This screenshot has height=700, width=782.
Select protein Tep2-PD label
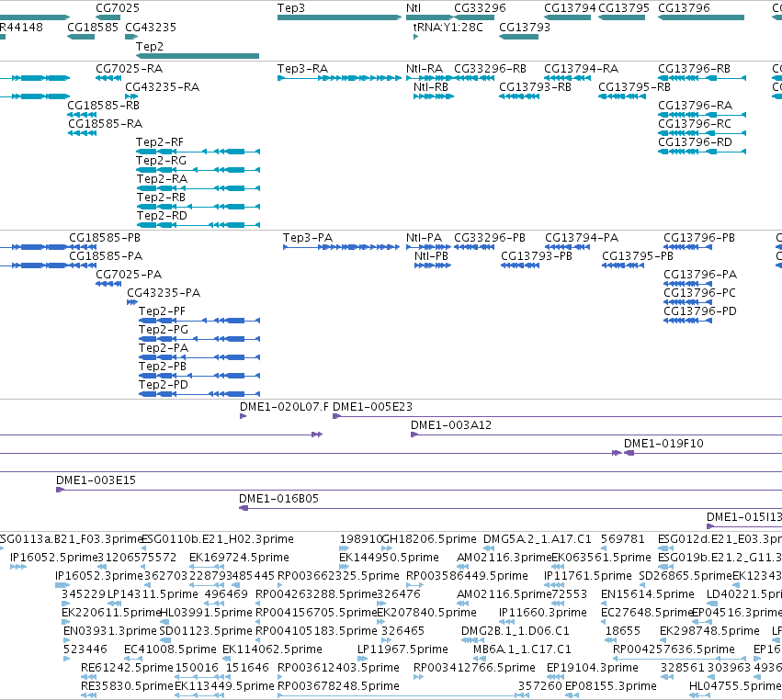(x=164, y=385)
